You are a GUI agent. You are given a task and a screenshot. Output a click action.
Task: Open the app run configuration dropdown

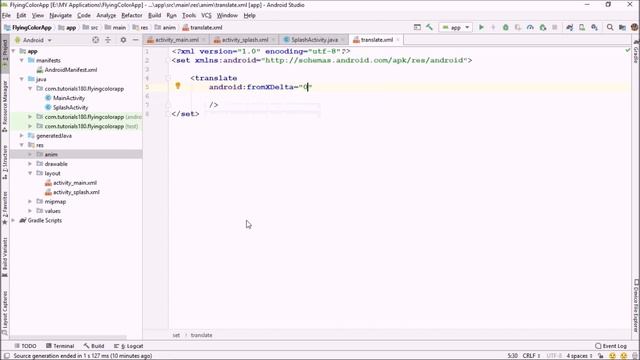456,27
